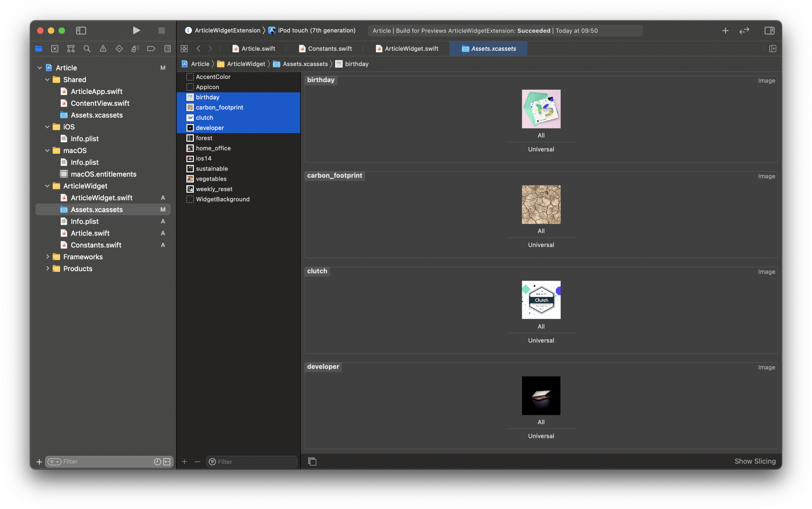Toggle recent files filter clock icon

click(157, 461)
